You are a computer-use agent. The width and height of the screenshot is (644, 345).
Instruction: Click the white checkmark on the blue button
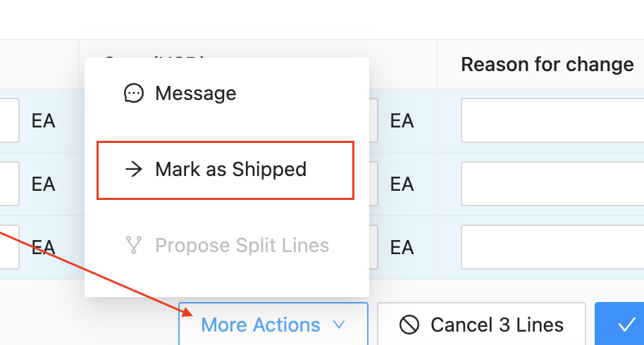(627, 325)
